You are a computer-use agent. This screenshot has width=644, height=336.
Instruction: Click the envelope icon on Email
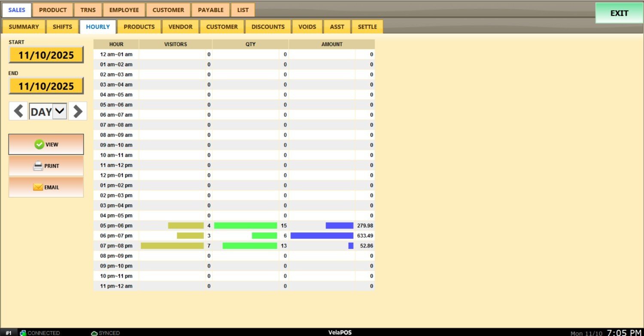pyautogui.click(x=38, y=187)
